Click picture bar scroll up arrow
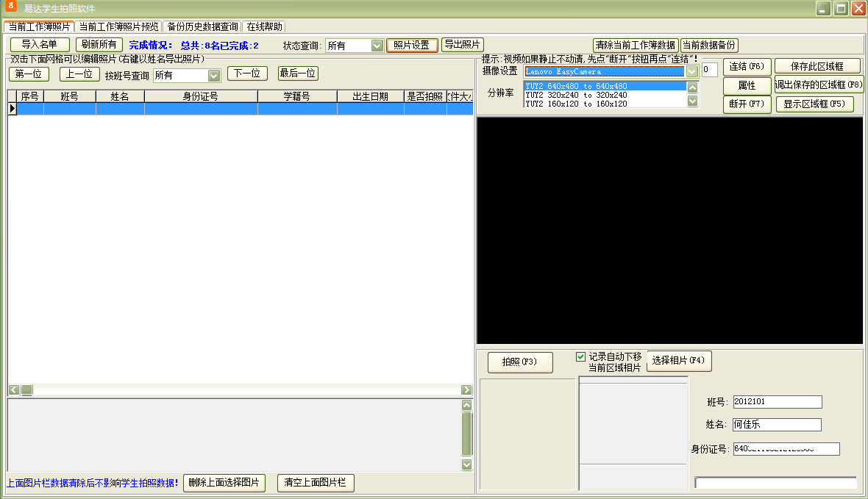This screenshot has height=499, width=868. (466, 405)
